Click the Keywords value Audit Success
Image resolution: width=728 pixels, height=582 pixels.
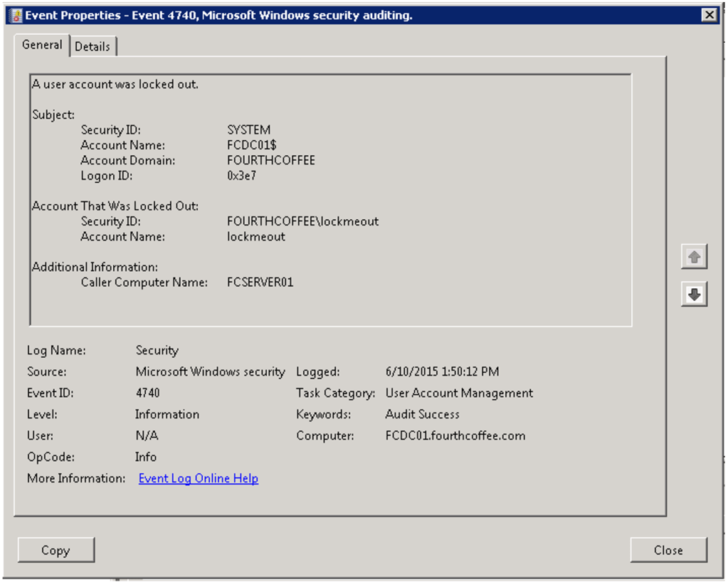click(422, 414)
